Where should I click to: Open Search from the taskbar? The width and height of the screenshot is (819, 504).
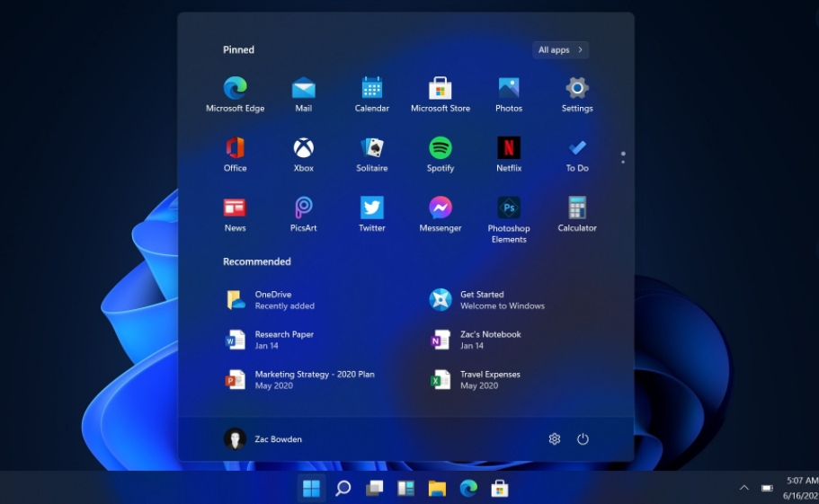tap(343, 489)
